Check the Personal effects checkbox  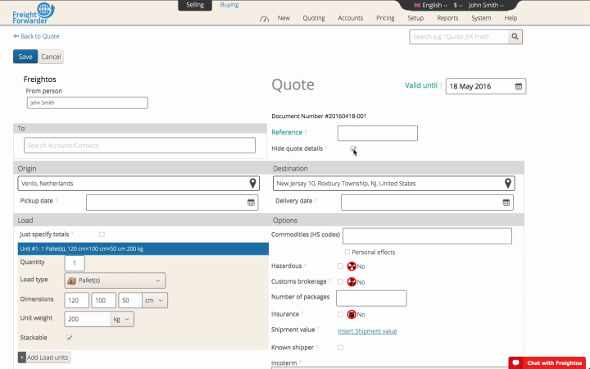tap(347, 252)
